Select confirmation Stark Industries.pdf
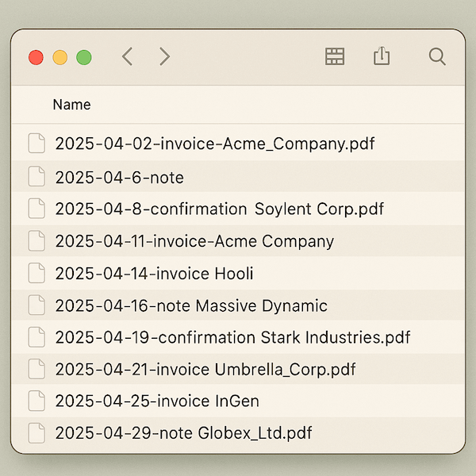This screenshot has width=476, height=476. (232, 337)
